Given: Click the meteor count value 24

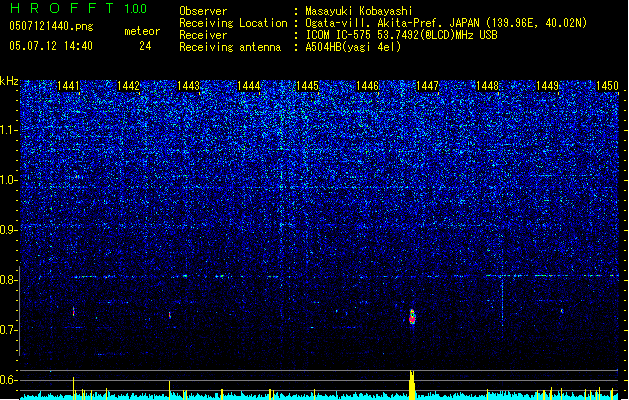Looking at the screenshot, I should point(145,46).
